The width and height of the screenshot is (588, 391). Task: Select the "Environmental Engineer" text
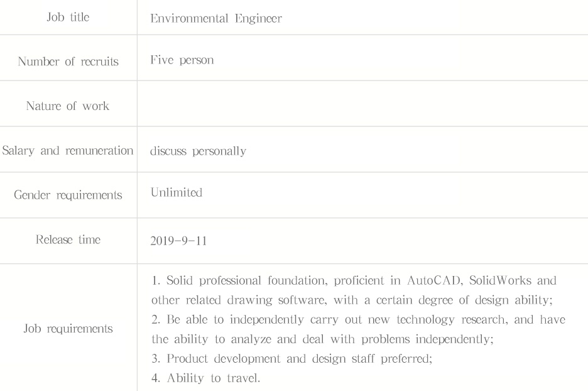(x=216, y=18)
